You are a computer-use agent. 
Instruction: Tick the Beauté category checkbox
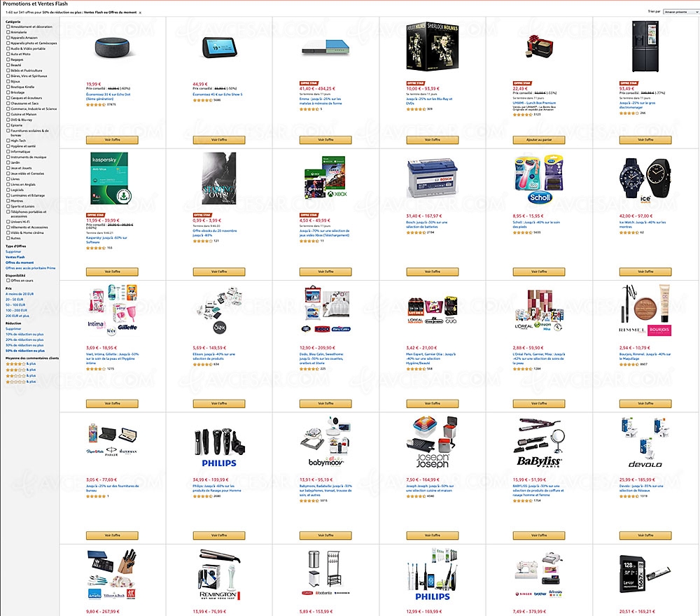(x=8, y=64)
